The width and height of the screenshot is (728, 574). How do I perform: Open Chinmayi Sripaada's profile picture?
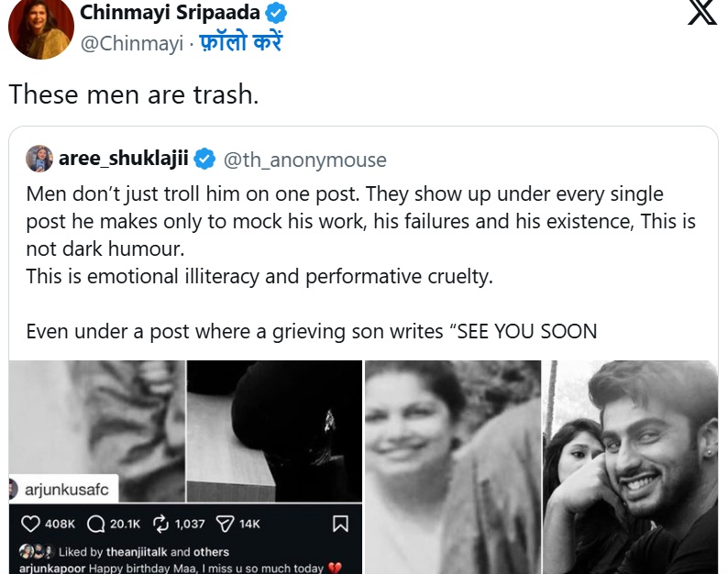click(40, 28)
